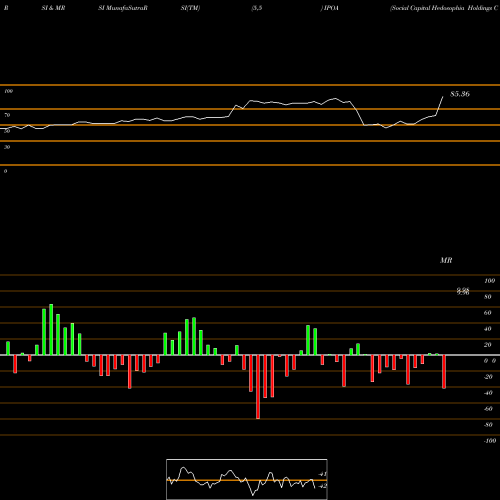Click the 50 level label on RSI axis
The height and width of the screenshot is (500, 500).
pyautogui.click(x=7, y=131)
